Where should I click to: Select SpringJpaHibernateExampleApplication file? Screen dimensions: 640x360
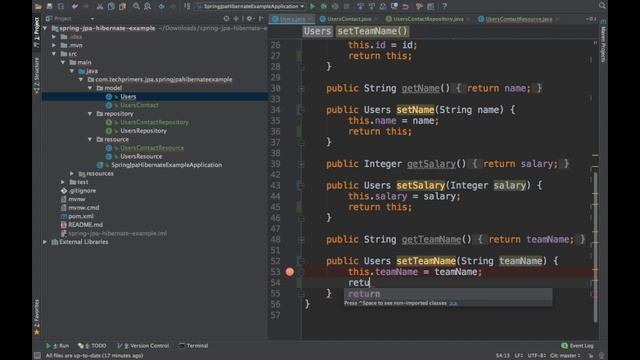pyautogui.click(x=167, y=165)
